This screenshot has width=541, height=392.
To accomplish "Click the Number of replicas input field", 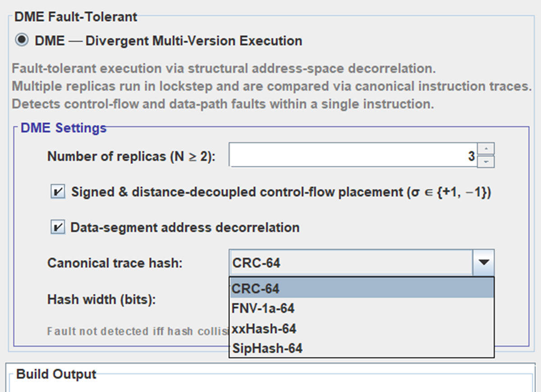I will [353, 156].
